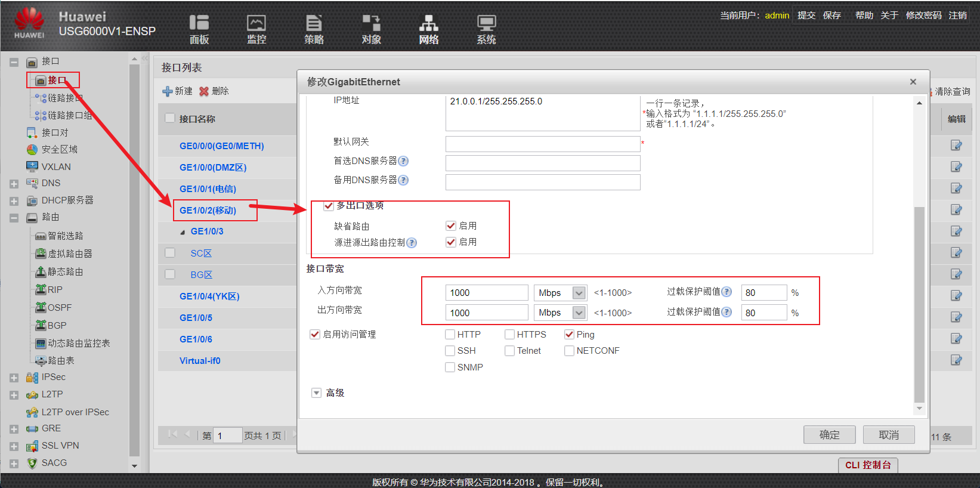The width and height of the screenshot is (980, 488).
Task: Open GE1/0/2(移动) interface link
Action: click(208, 210)
